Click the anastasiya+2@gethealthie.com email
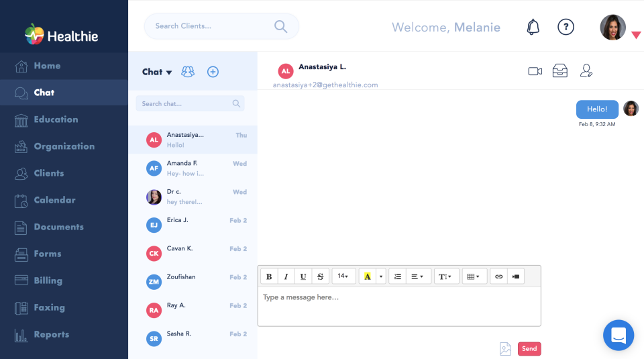 point(325,85)
